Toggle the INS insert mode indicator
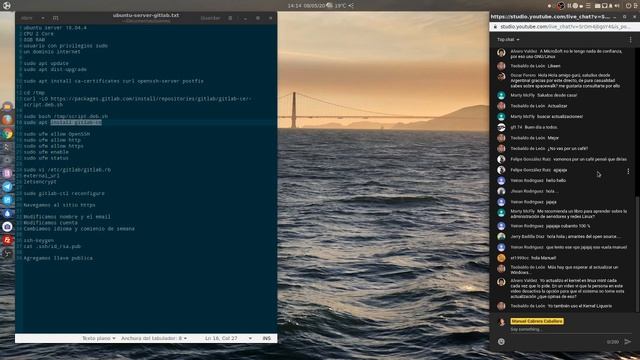Image resolution: width=640 pixels, height=360 pixels. [267, 338]
